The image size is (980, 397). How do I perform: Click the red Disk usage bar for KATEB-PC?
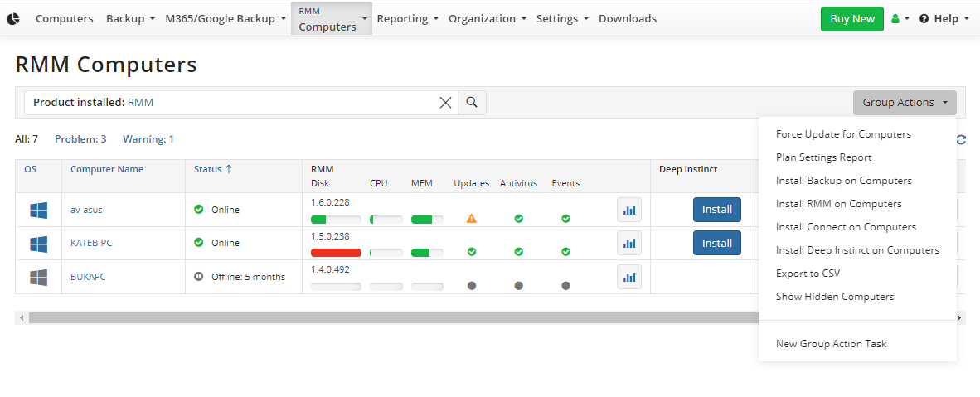coord(336,253)
